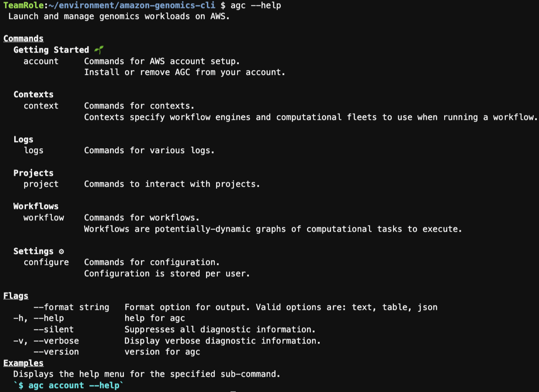Click the '--silent' flag text
This screenshot has height=392, width=539.
54,329
